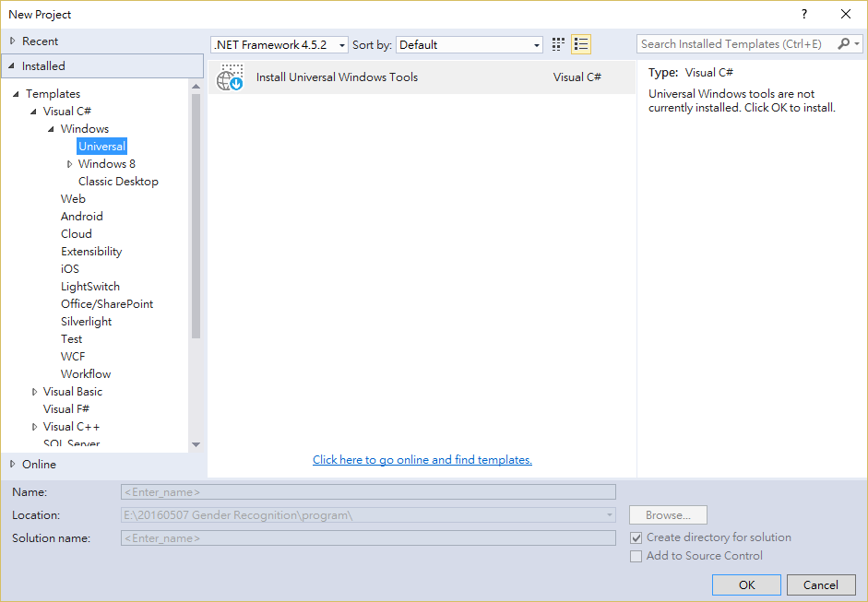
Task: Toggle Create directory for solution checkbox
Action: pyautogui.click(x=636, y=537)
